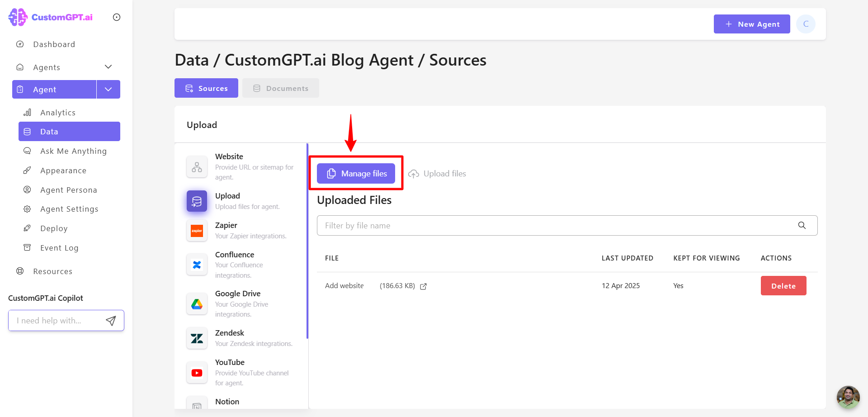Open Ask Me Anything chat icon
This screenshot has height=417, width=868.
pos(27,151)
